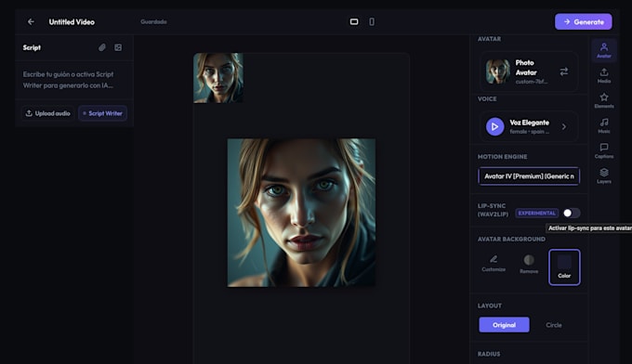Click the EXPERIMENTAL badge

coord(537,213)
